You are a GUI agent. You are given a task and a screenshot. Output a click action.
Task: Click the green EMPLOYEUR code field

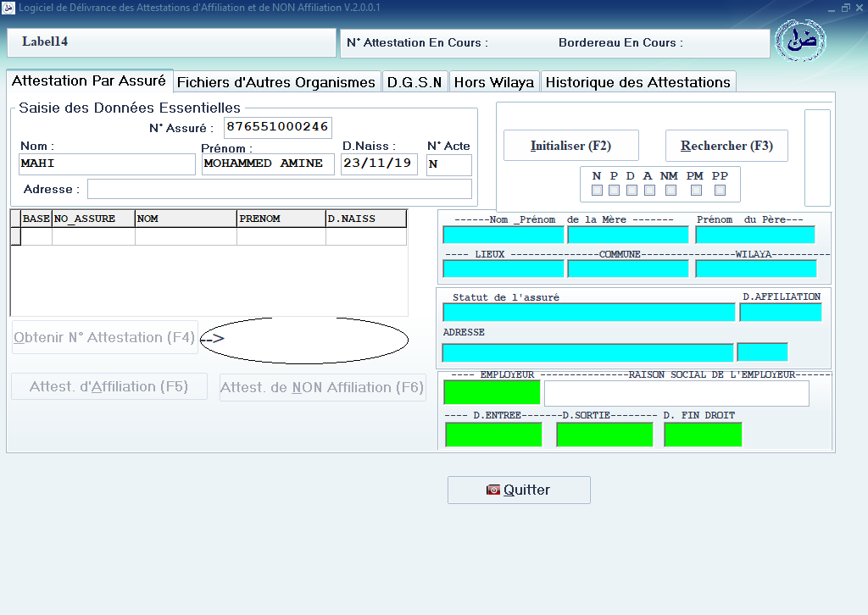coord(492,392)
